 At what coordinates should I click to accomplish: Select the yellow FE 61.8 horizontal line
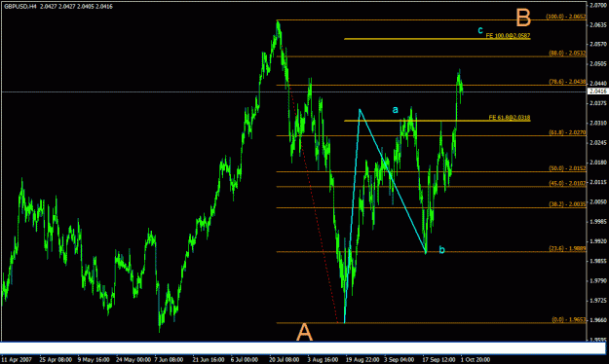437,121
